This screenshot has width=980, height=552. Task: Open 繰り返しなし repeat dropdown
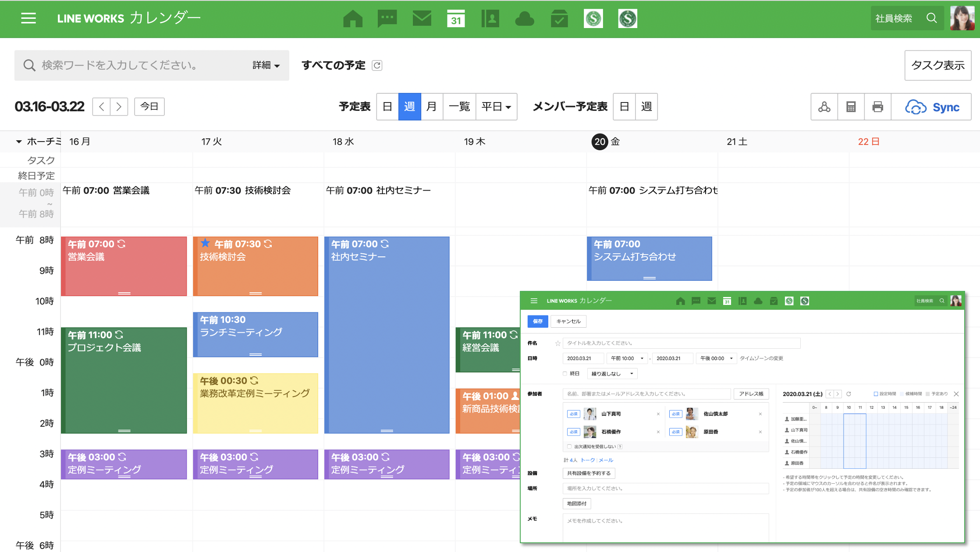[x=612, y=374]
